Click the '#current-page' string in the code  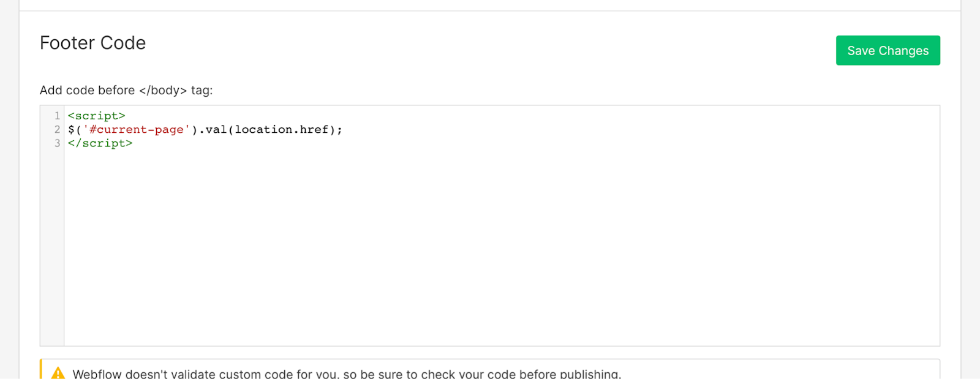coord(137,129)
